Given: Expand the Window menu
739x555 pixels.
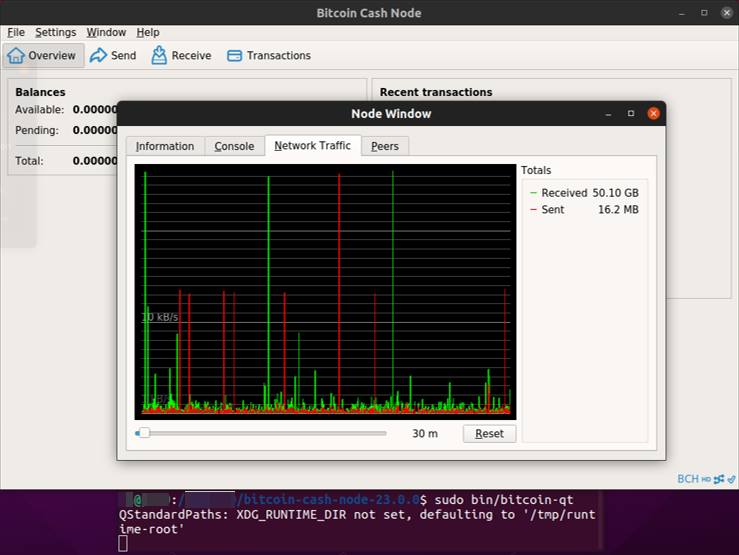Looking at the screenshot, I should [106, 33].
